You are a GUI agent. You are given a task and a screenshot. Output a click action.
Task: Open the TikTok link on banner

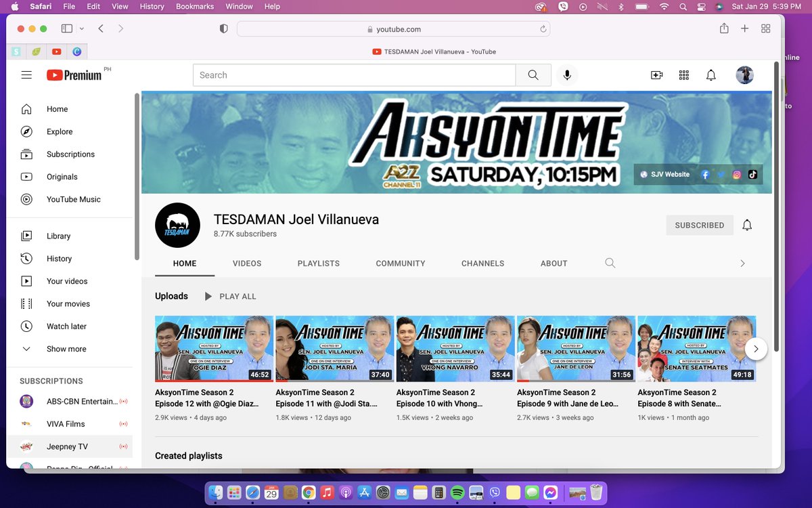(x=752, y=174)
